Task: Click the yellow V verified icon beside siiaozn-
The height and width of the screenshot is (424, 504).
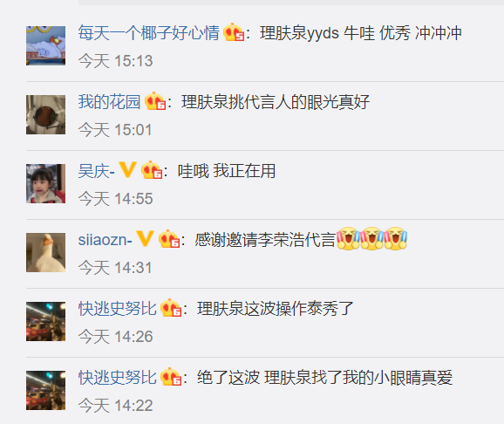Action: pyautogui.click(x=145, y=239)
